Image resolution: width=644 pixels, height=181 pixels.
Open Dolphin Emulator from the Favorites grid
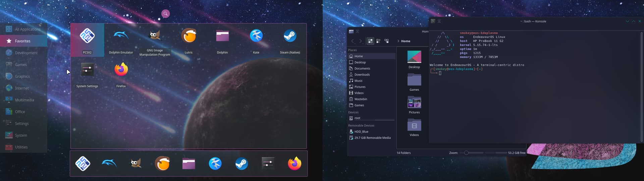click(x=121, y=40)
